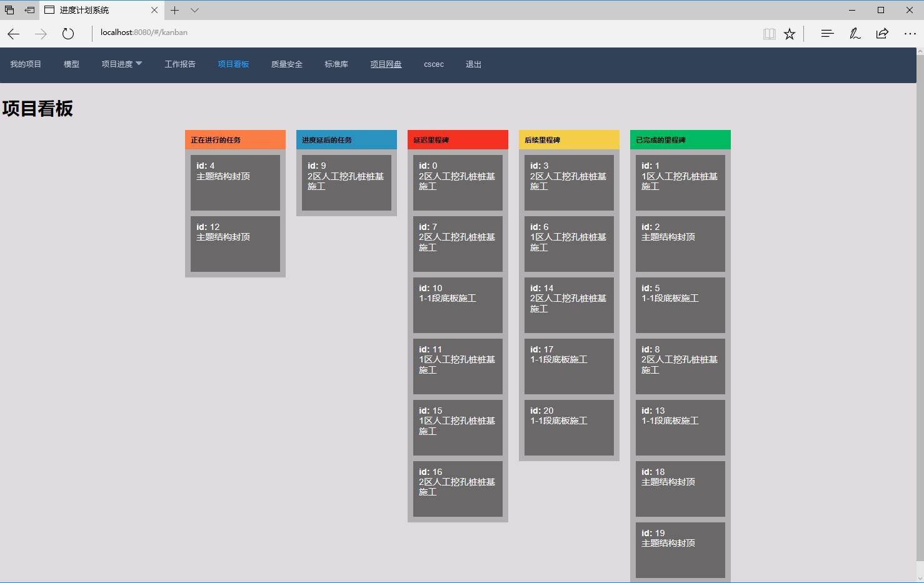The height and width of the screenshot is (583, 924).
Task: Close the 进度计划系统 tab
Action: coord(154,10)
